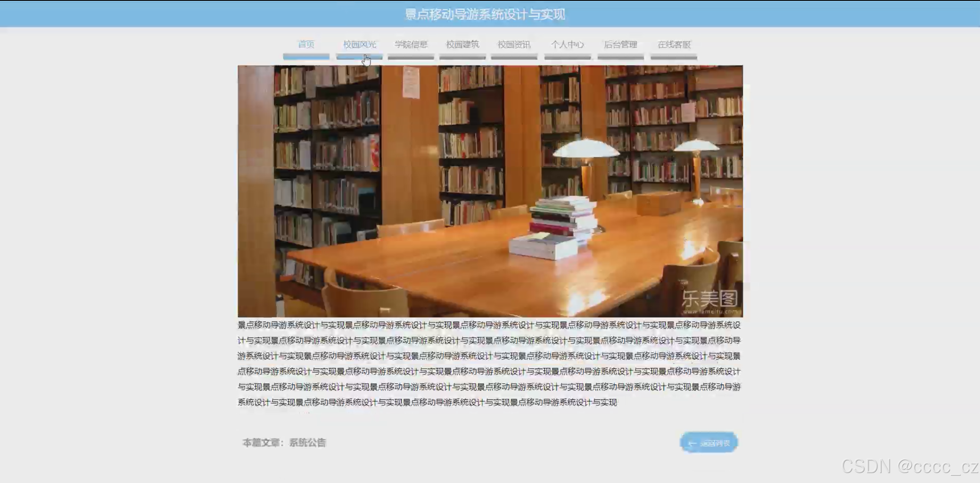This screenshot has width=980, height=483.
Task: Open the 校园建筑 navigation item
Action: (462, 44)
